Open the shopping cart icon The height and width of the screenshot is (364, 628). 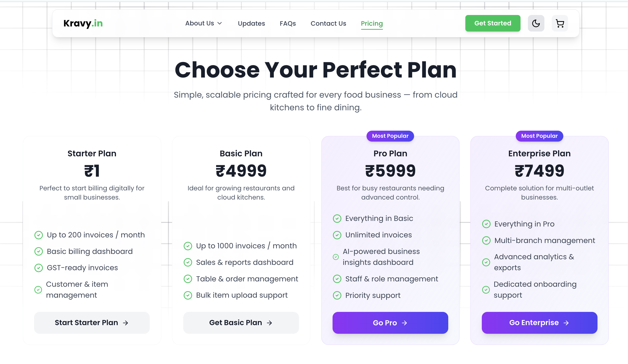point(560,23)
